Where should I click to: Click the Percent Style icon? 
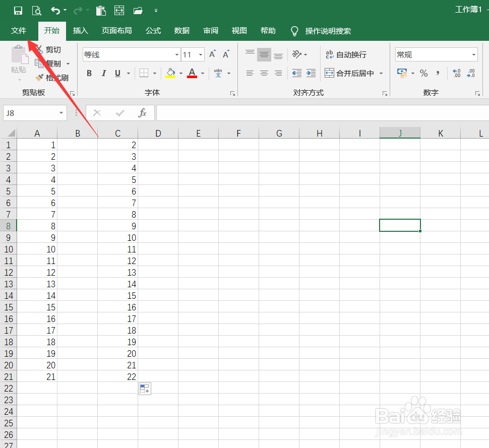(423, 73)
